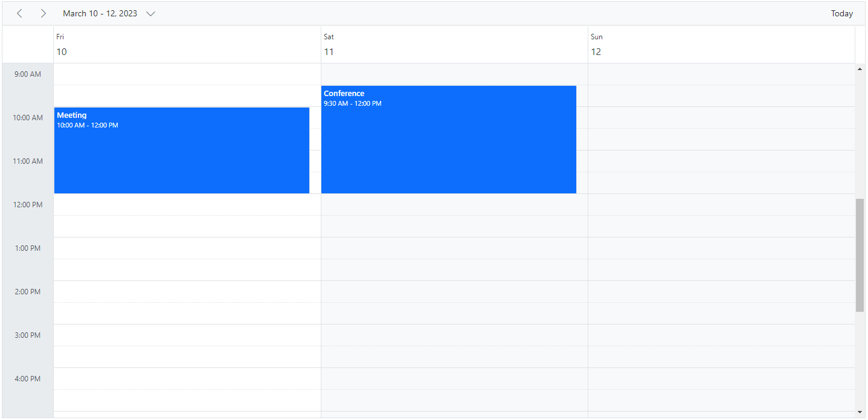Click the 9:30 AM - 12:00 PM conference time text
The width and height of the screenshot is (868, 420).
[x=353, y=103]
